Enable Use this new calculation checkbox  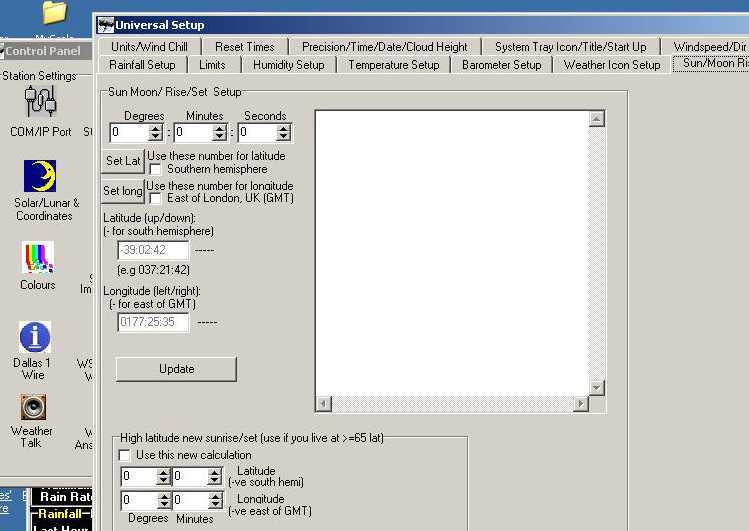click(125, 455)
